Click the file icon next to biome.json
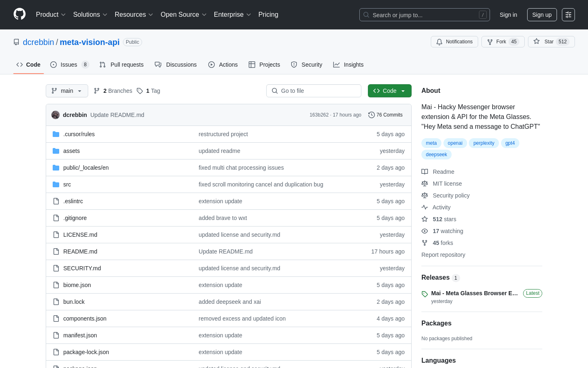 point(56,285)
